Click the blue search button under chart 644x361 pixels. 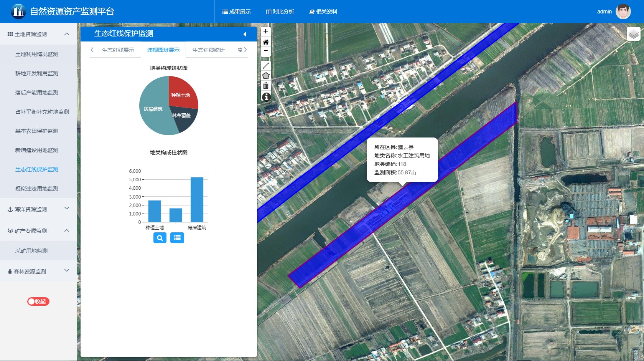coord(160,238)
